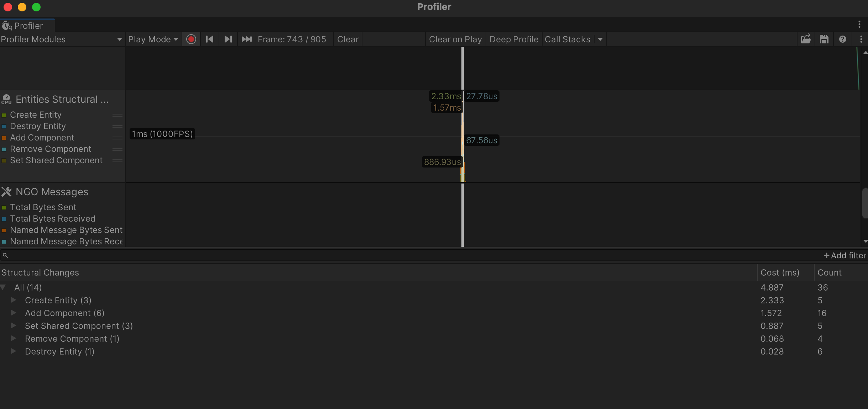The width and height of the screenshot is (868, 409).
Task: Open toolbar three-dot options menu
Action: pyautogui.click(x=861, y=39)
